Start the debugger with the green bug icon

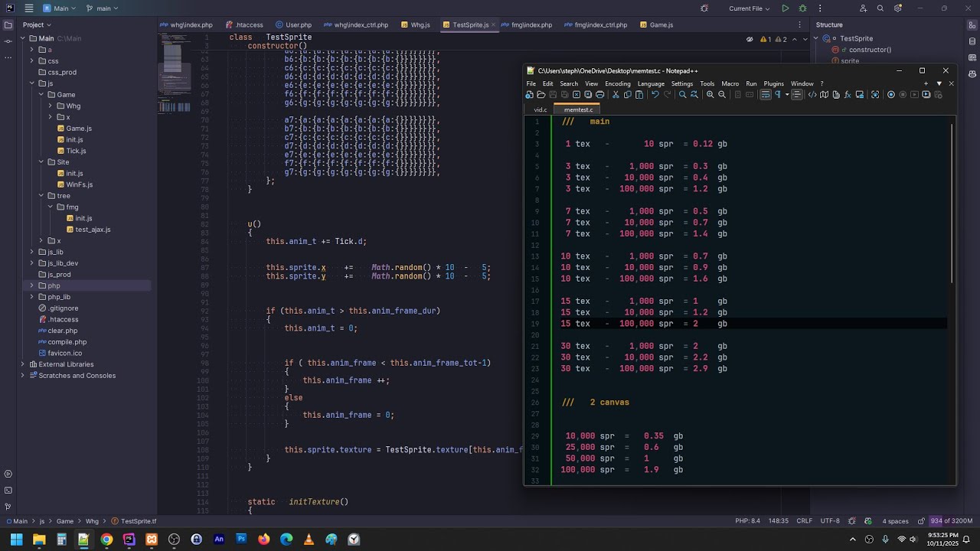pyautogui.click(x=802, y=8)
